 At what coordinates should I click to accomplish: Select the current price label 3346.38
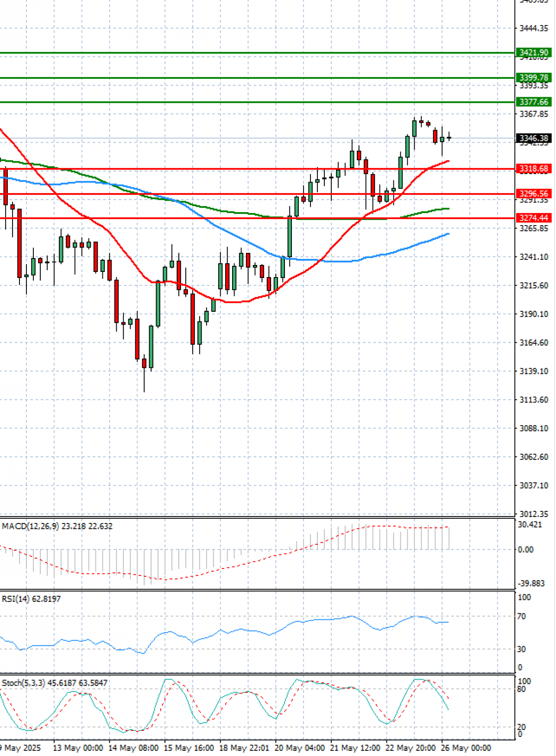[534, 138]
